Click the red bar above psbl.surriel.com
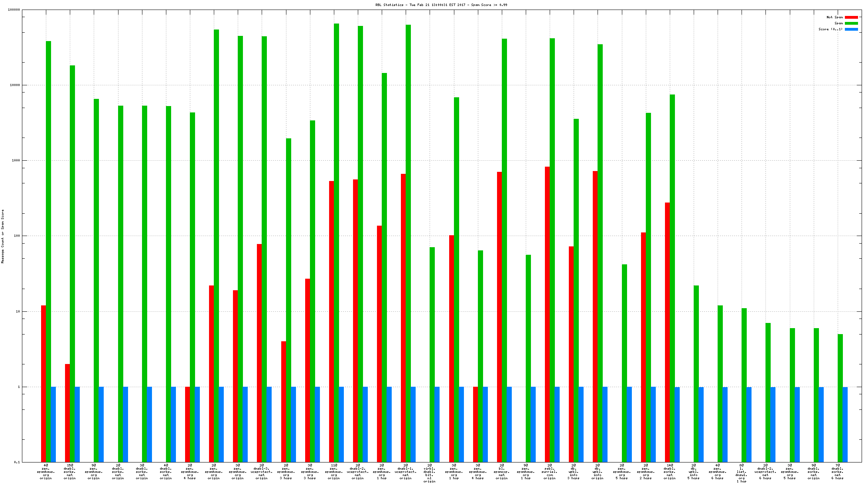 pyautogui.click(x=547, y=314)
